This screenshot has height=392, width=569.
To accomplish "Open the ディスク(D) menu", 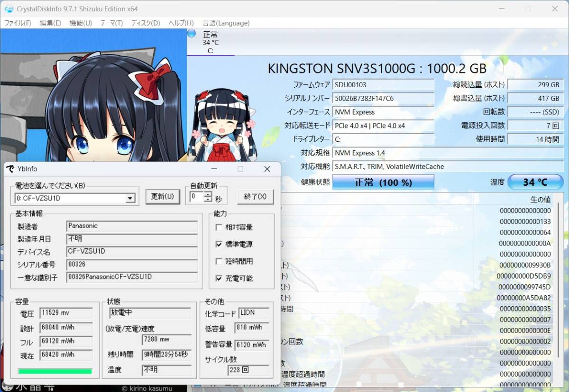I will [146, 23].
